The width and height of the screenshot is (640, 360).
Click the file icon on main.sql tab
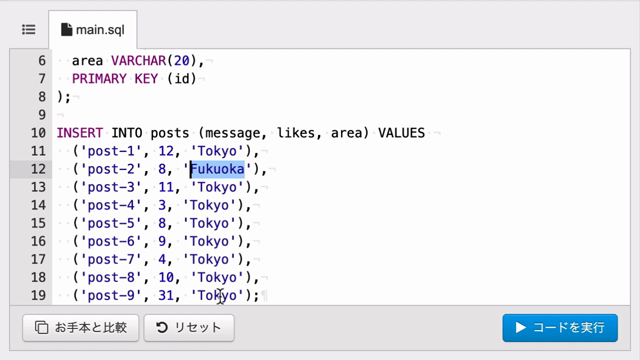pos(66,29)
